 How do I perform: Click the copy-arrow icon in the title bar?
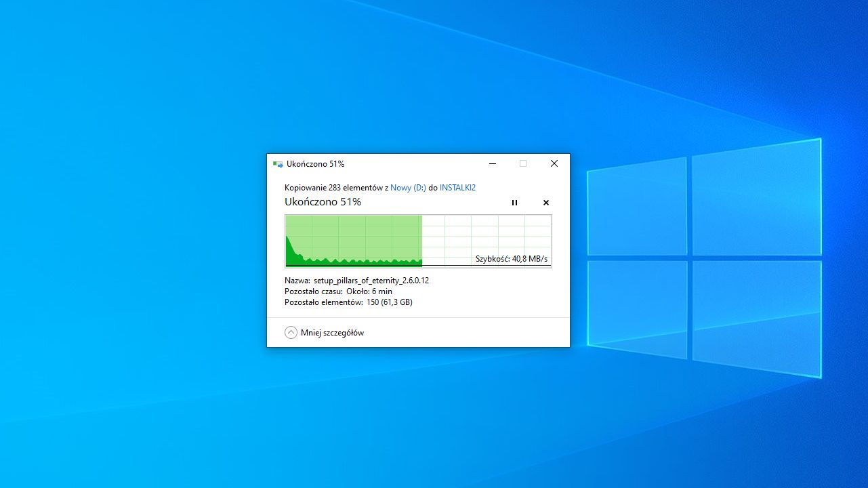click(x=277, y=163)
